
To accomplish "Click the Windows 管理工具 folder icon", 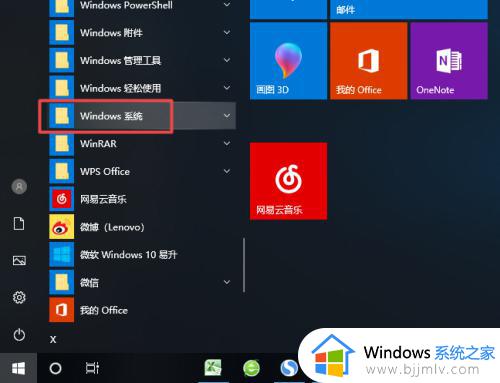I will tap(62, 60).
